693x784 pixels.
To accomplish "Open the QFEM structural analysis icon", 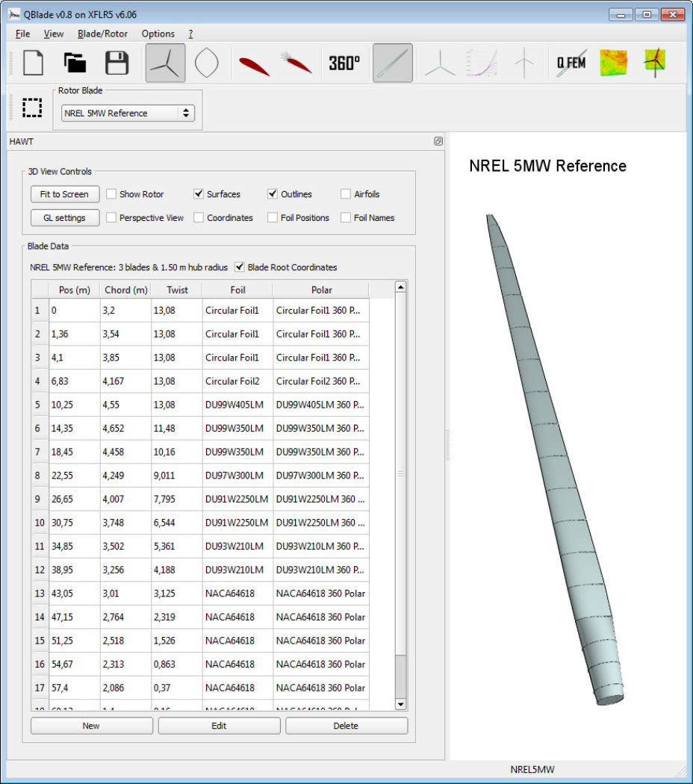I will [572, 63].
